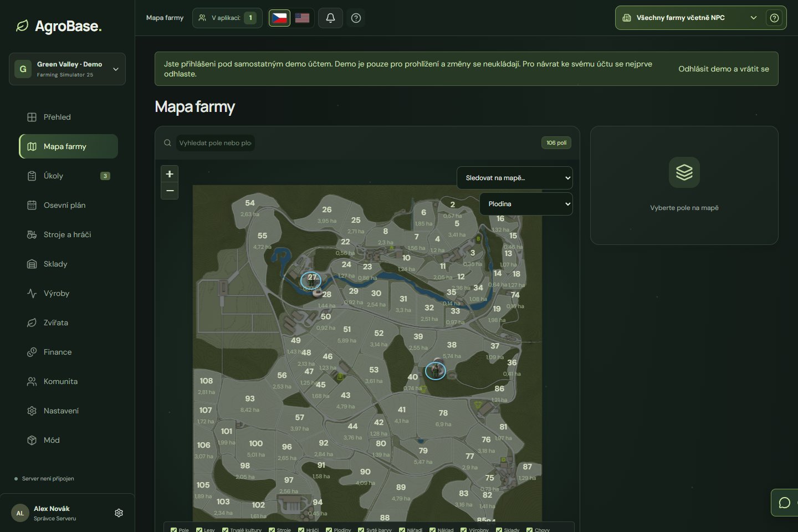Select field 100 labeled 5,01 ha

[256, 443]
